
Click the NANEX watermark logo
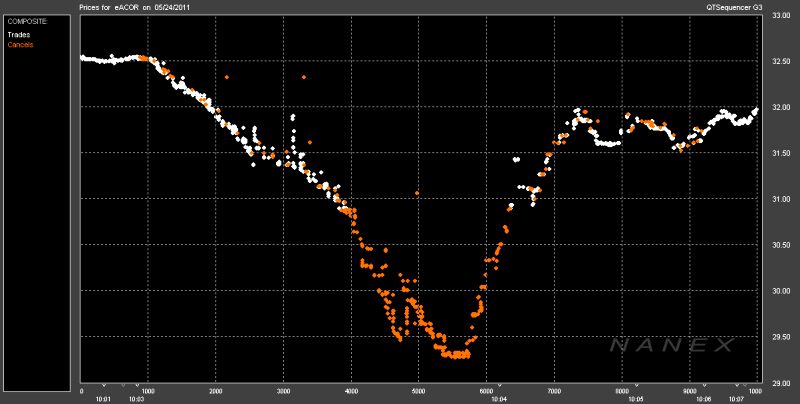(x=671, y=345)
